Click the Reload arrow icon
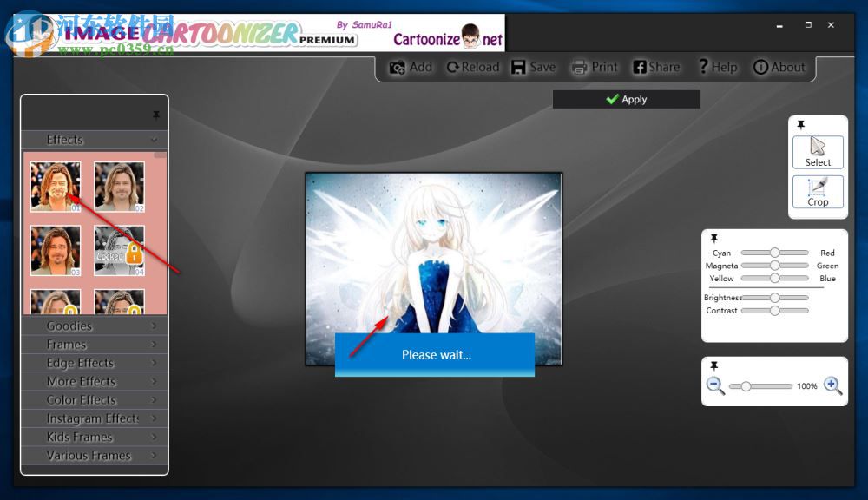868x500 pixels. [x=453, y=68]
